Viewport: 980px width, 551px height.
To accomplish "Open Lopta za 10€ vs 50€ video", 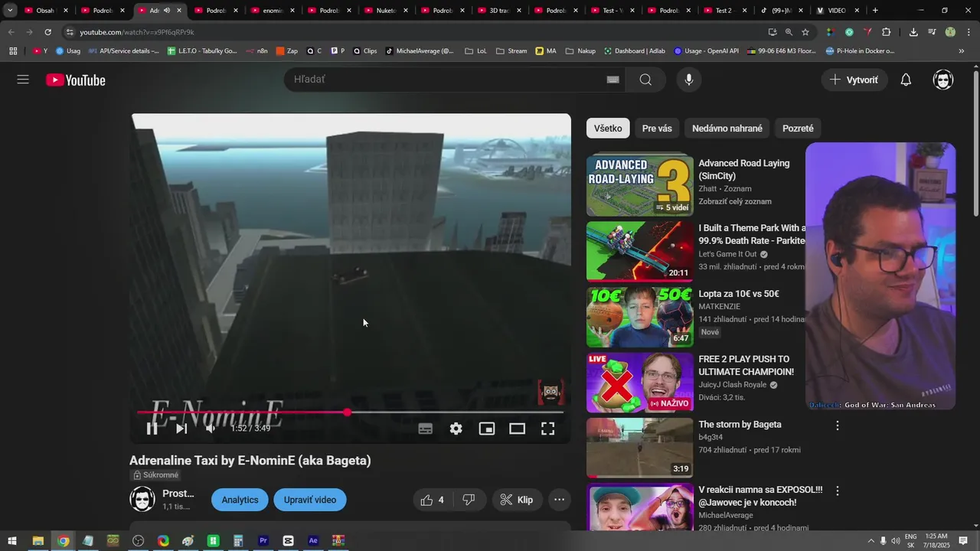I will point(640,317).
